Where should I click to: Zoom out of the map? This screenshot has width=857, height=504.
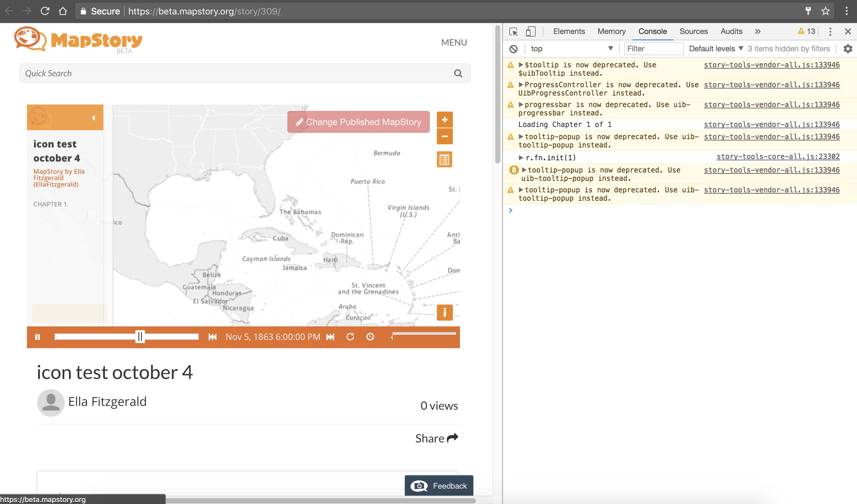tap(445, 136)
